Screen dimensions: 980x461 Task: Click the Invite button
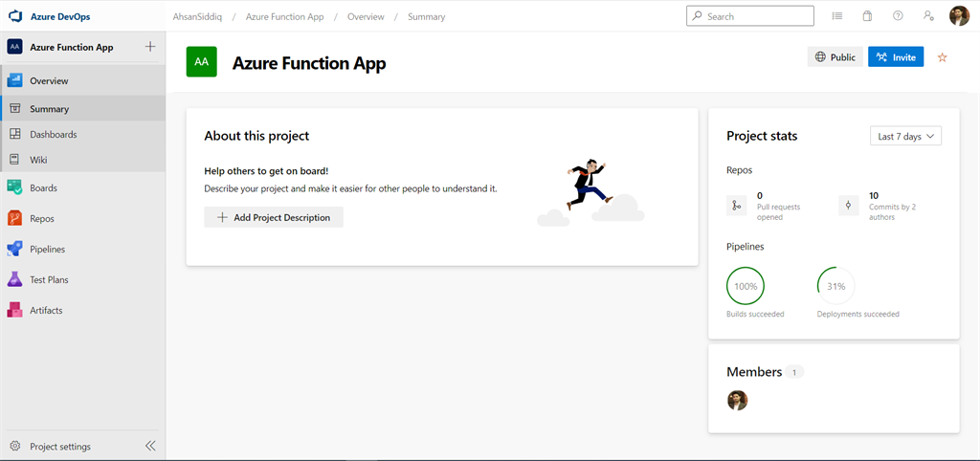[x=896, y=56]
